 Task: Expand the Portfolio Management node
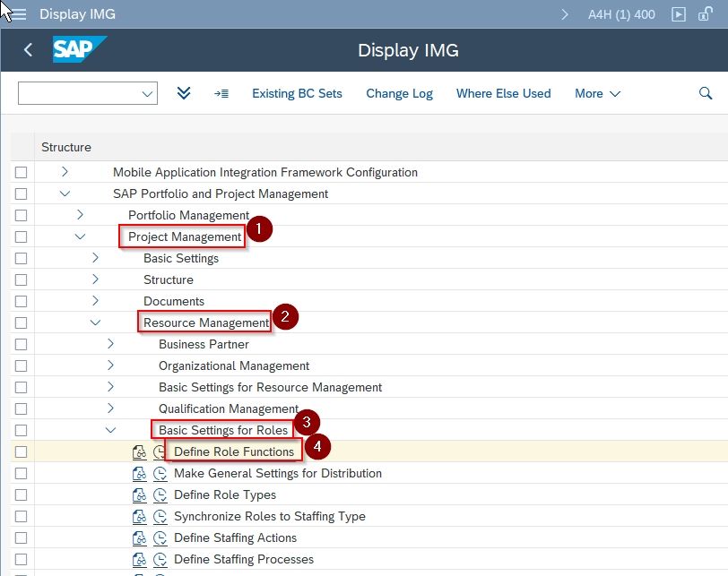tap(80, 215)
